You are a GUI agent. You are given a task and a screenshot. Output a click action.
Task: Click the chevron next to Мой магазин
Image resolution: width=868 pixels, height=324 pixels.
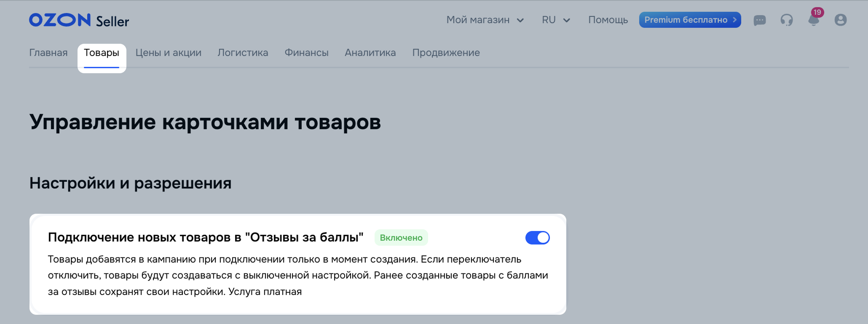click(520, 20)
